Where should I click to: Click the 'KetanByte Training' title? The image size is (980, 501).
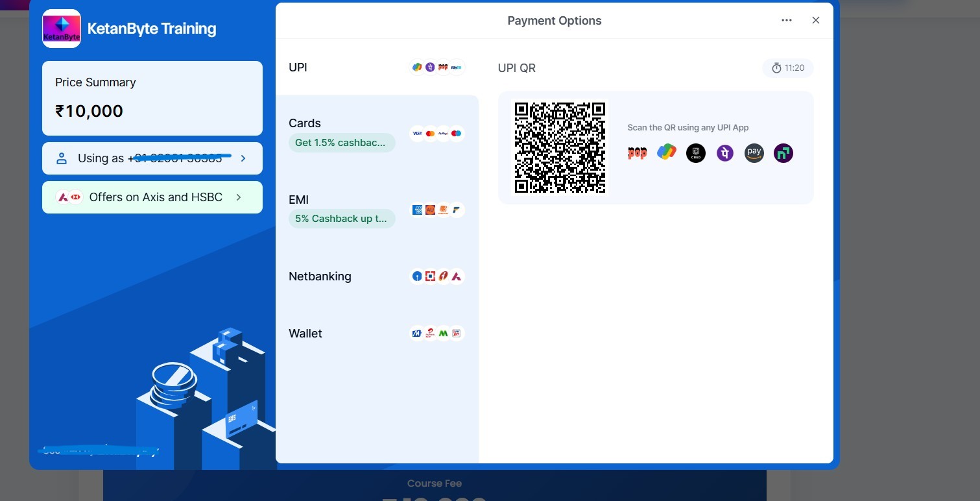click(x=152, y=29)
